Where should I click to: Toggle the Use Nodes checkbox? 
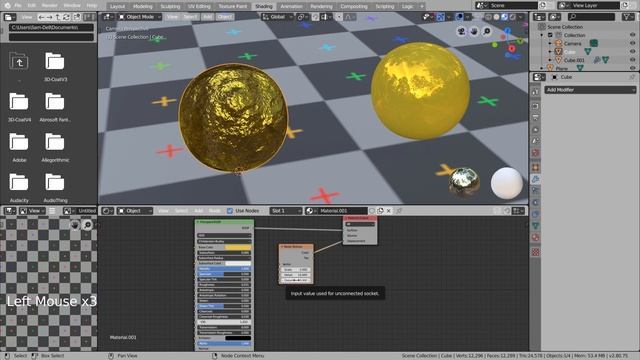[x=230, y=211]
